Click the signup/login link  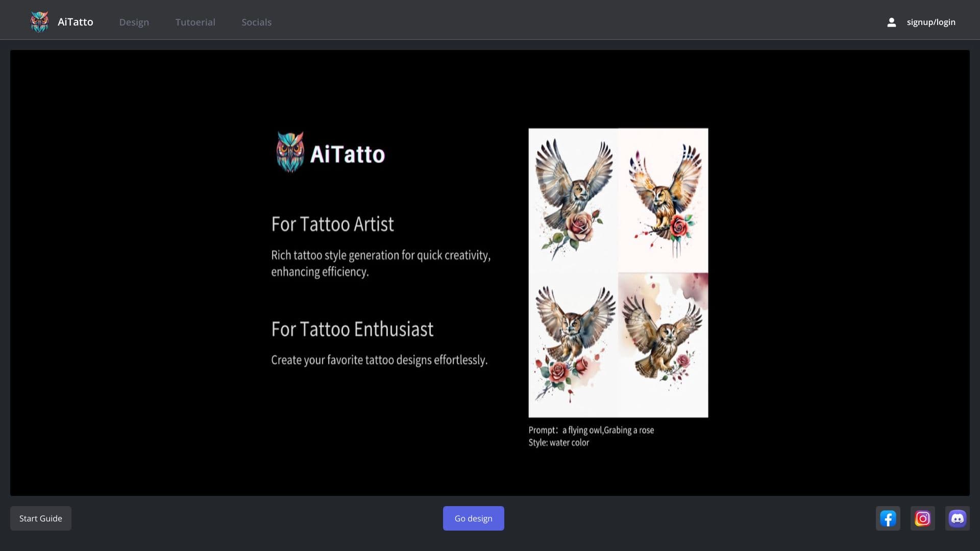[x=930, y=22]
